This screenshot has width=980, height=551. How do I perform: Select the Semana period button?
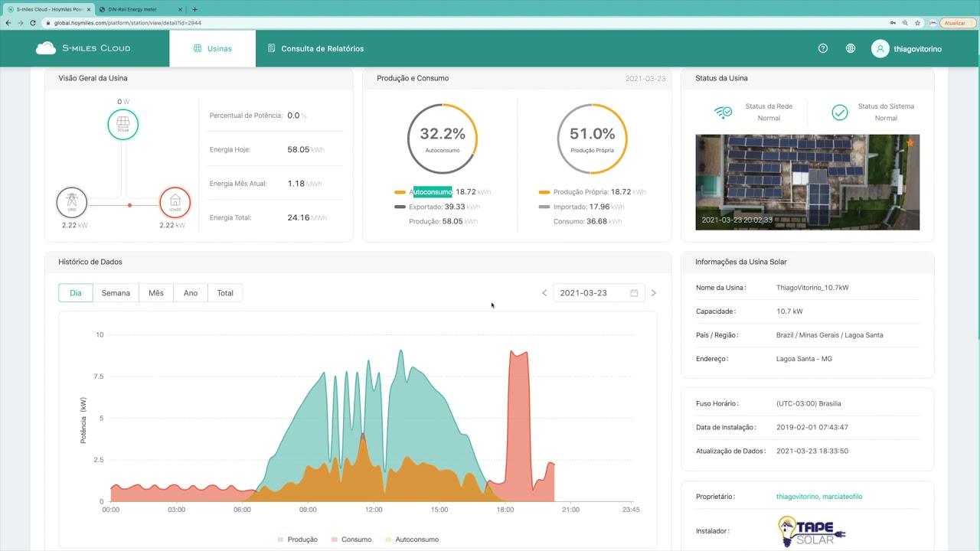pyautogui.click(x=116, y=293)
